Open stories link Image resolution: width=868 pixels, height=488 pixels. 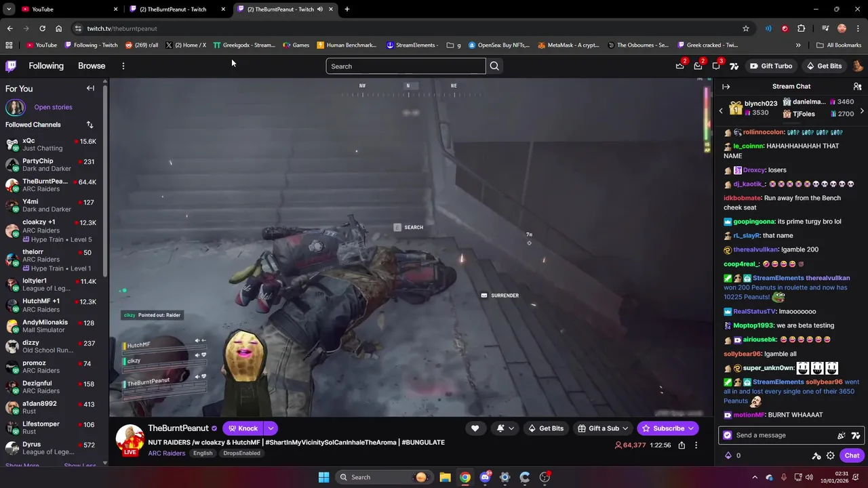53,107
